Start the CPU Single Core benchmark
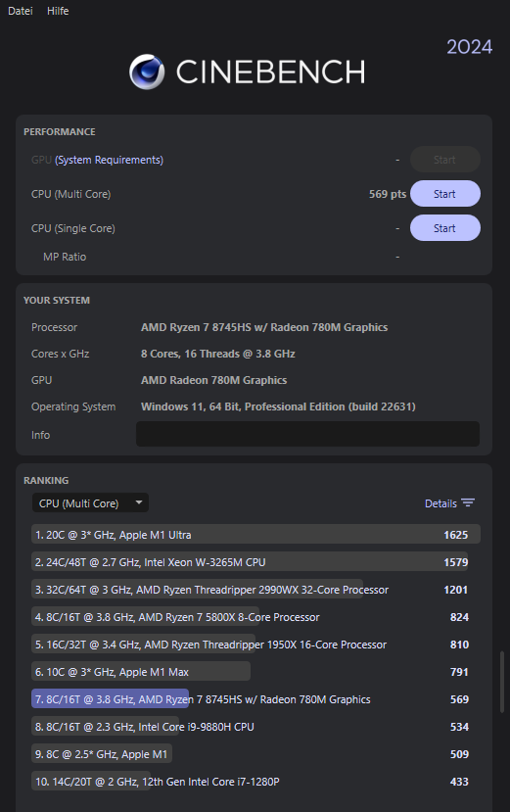The width and height of the screenshot is (510, 812). tap(444, 228)
